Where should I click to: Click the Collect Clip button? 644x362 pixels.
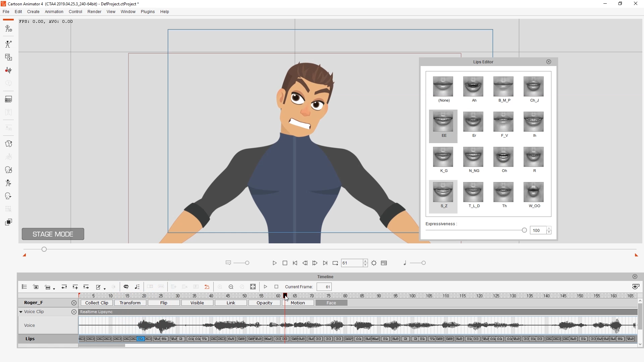coord(97,303)
